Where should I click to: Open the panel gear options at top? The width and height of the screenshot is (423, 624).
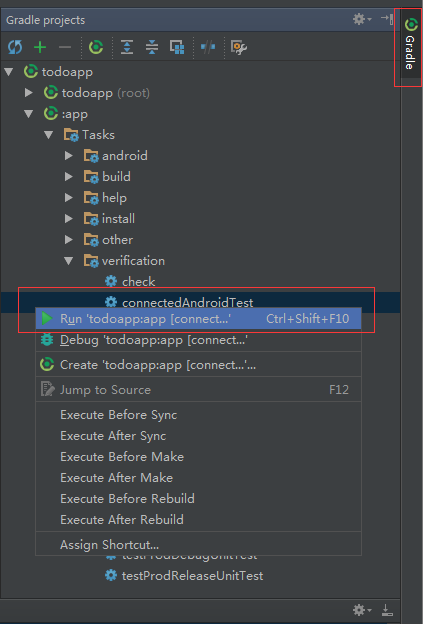362,19
